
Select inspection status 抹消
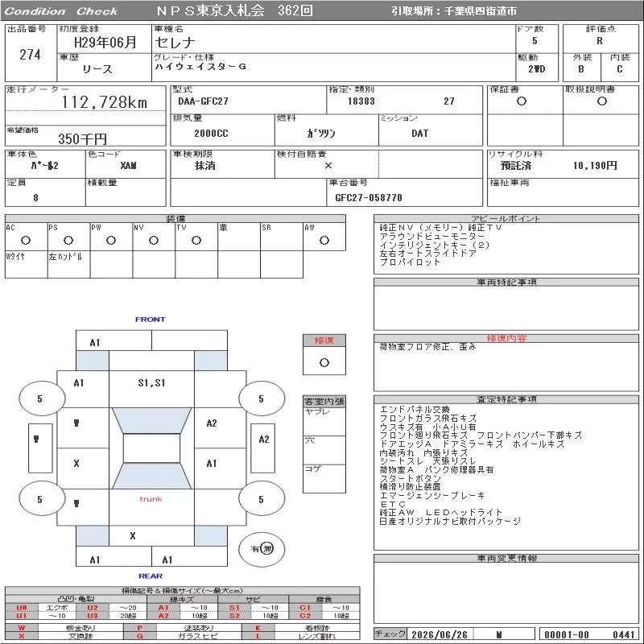205,166
